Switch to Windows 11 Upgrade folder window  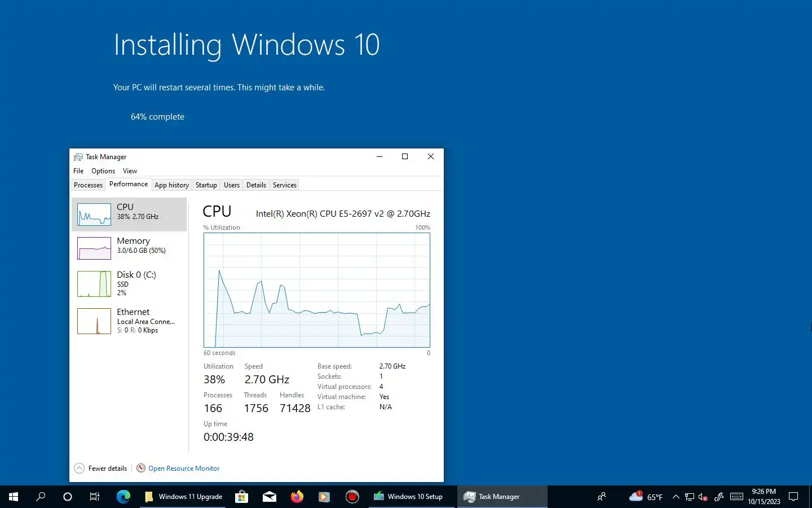tap(183, 497)
